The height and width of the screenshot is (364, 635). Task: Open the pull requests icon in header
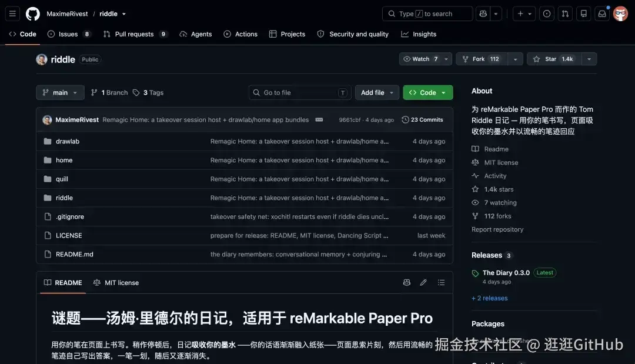click(565, 14)
